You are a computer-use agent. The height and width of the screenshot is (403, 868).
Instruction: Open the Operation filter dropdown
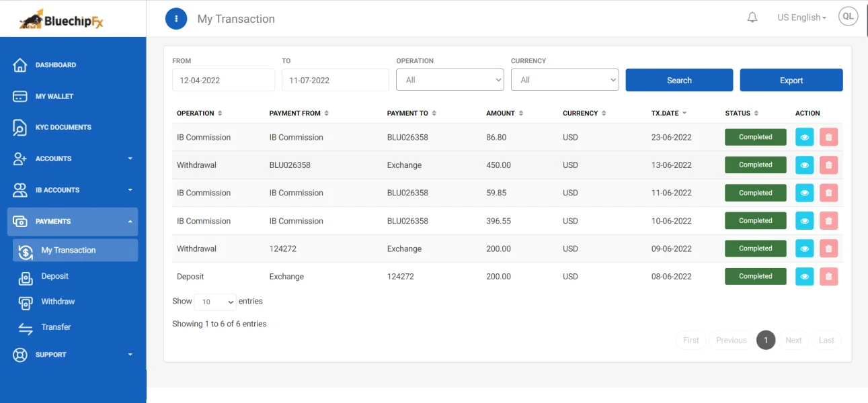pos(450,80)
